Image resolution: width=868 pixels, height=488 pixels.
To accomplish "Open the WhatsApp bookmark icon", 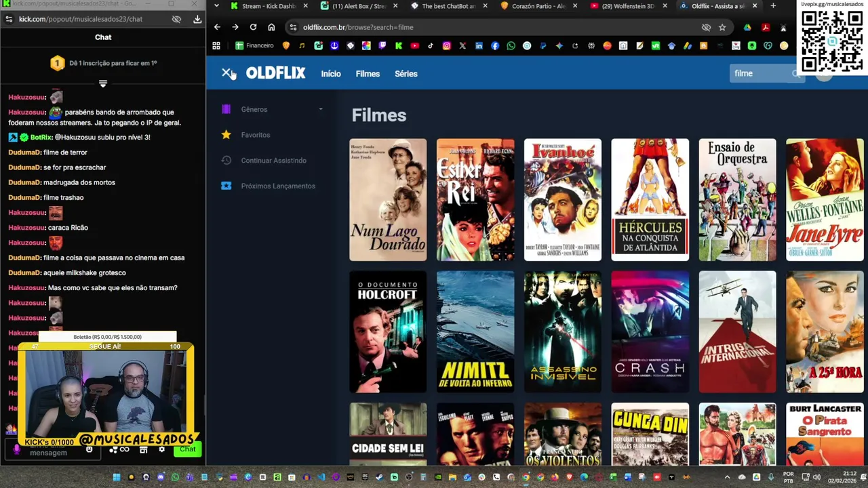I will 511,45.
